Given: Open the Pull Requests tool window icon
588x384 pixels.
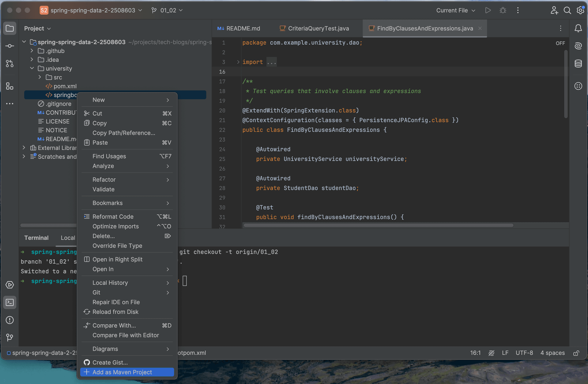Looking at the screenshot, I should (x=10, y=63).
